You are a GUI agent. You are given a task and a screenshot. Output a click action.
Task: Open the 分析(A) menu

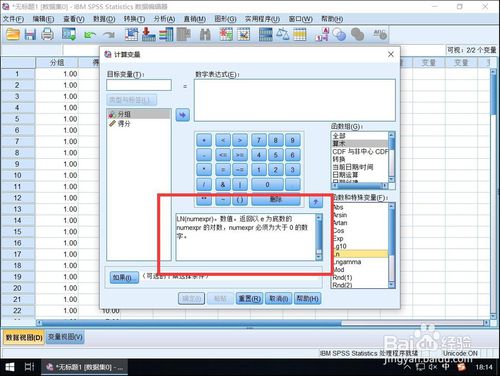point(164,19)
